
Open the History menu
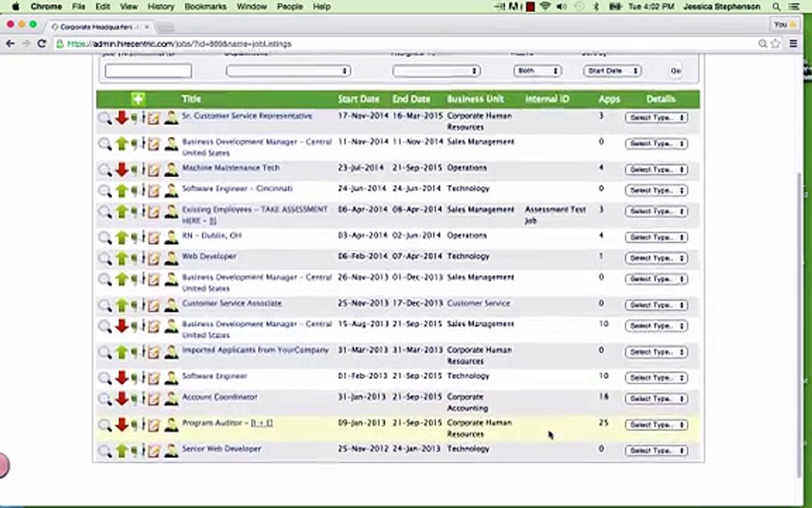point(161,7)
